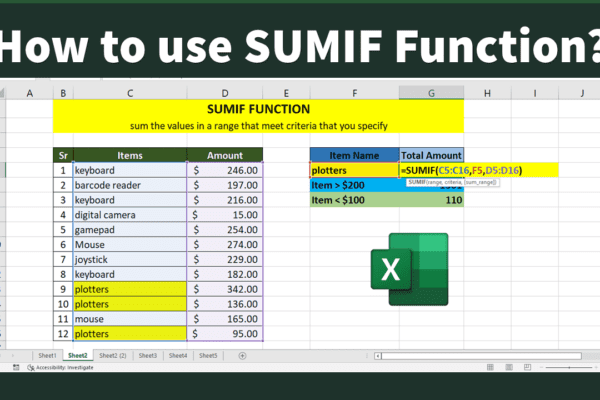The height and width of the screenshot is (400, 600).
Task: Open the Sheet2 (2) tab
Action: pyautogui.click(x=113, y=356)
